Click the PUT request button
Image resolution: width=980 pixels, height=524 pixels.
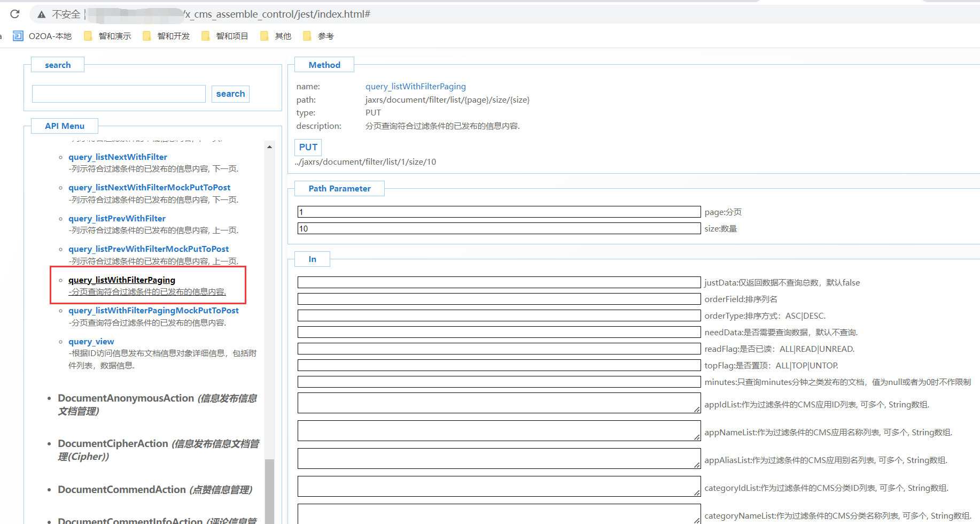tap(308, 147)
